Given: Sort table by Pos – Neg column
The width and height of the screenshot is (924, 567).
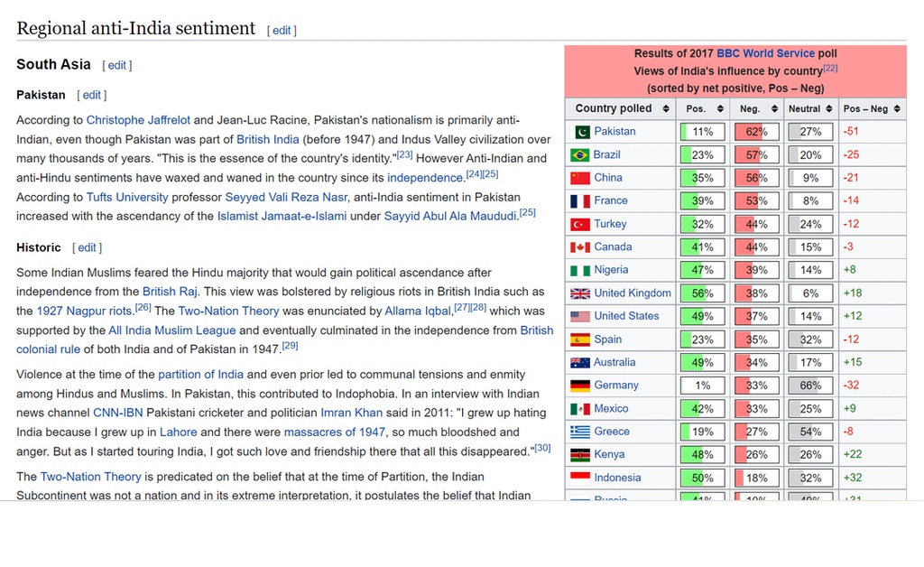Looking at the screenshot, I should click(897, 109).
